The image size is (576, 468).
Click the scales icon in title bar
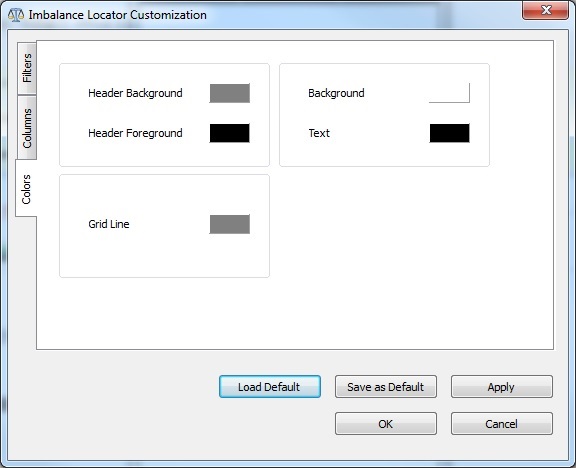pos(16,15)
